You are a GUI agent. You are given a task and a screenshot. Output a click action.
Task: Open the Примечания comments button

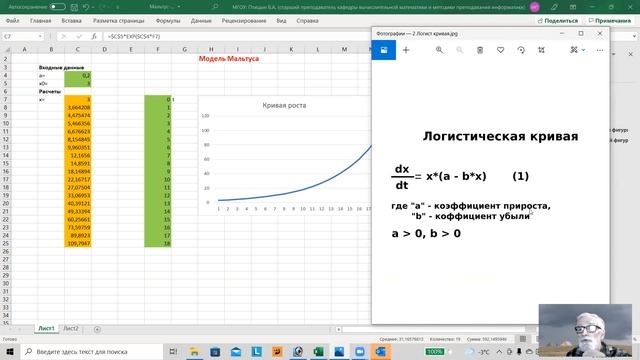point(610,20)
